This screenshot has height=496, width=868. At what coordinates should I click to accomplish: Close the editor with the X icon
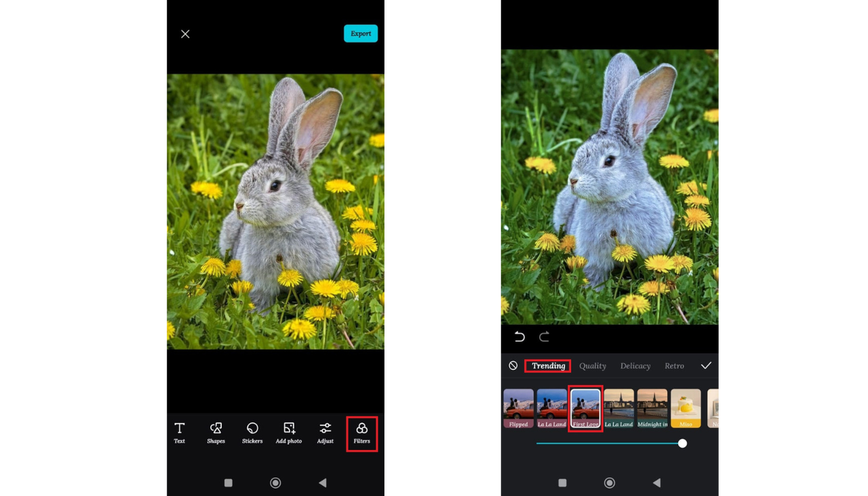tap(185, 34)
